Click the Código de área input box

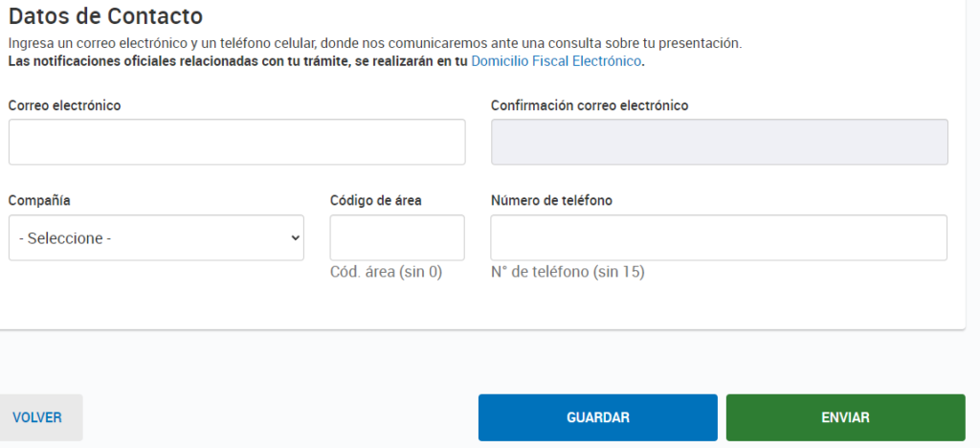click(x=396, y=237)
